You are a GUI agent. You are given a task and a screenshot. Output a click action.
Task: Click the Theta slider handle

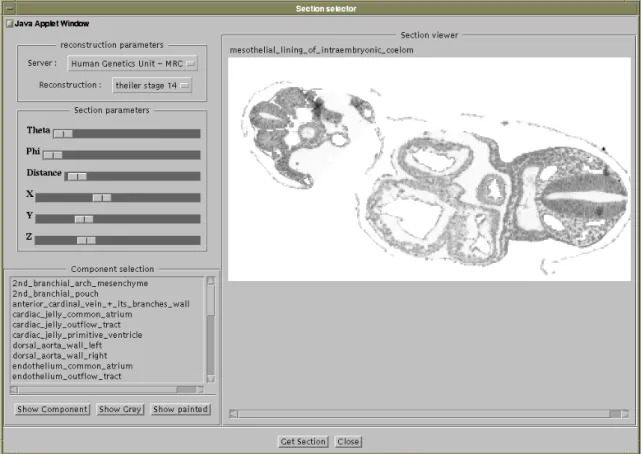pos(63,133)
